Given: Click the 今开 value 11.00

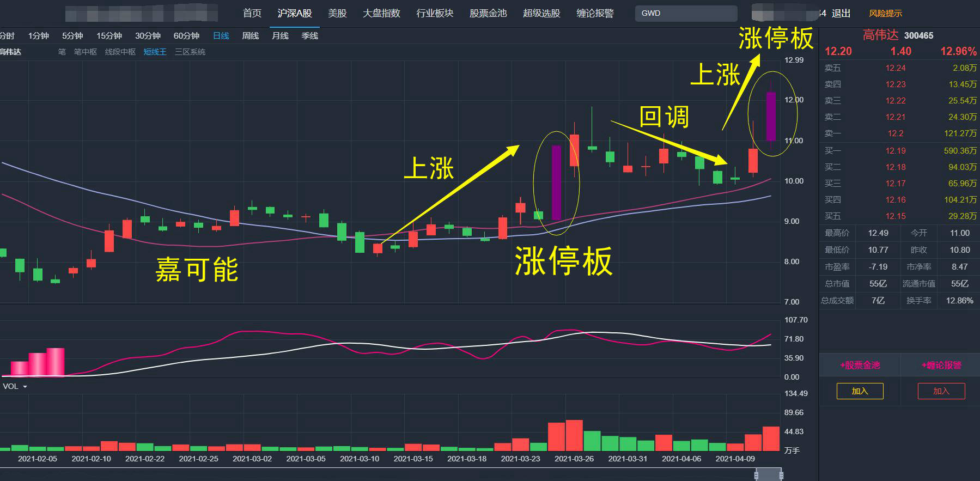Looking at the screenshot, I should click(x=960, y=233).
